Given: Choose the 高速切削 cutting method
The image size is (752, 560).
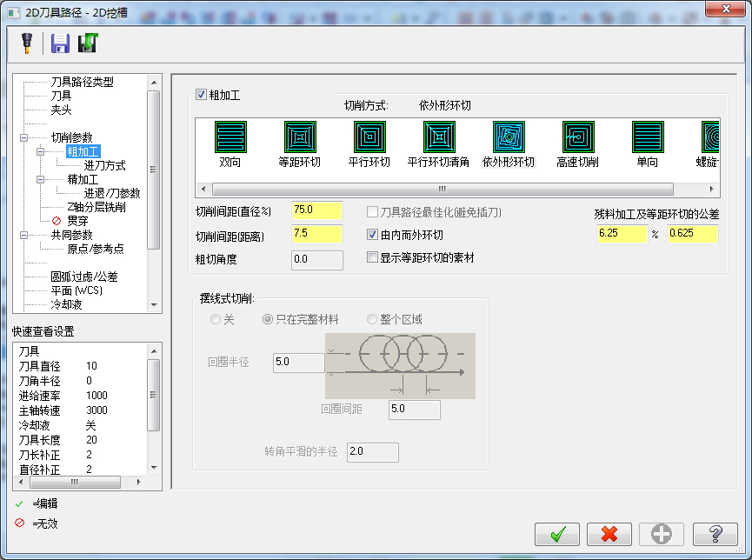Looking at the screenshot, I should (576, 137).
